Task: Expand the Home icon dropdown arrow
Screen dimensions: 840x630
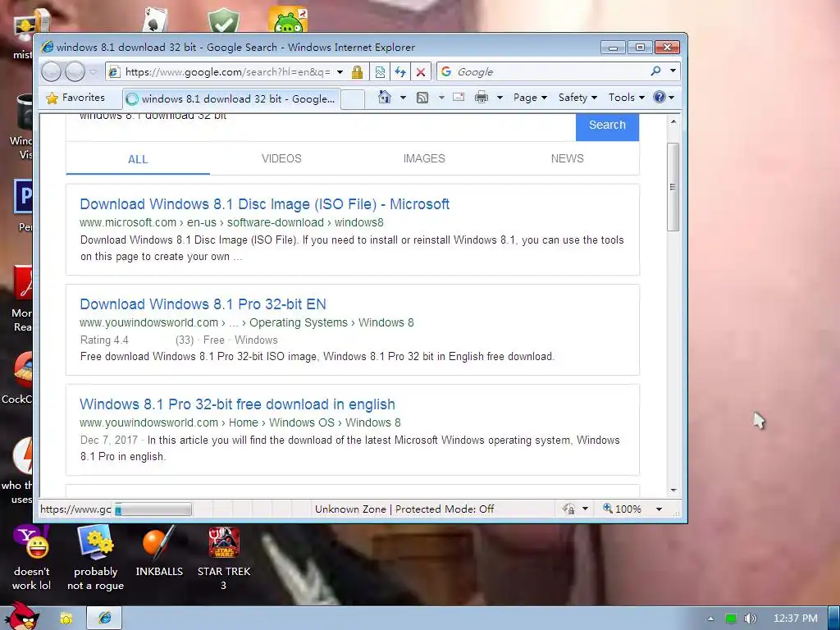Action: tap(403, 98)
